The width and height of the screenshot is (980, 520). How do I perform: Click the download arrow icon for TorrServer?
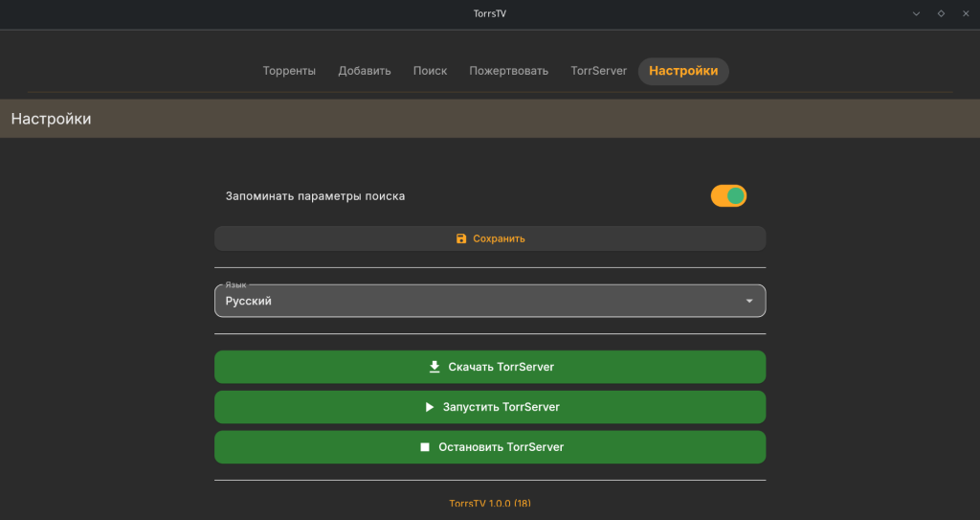click(434, 367)
